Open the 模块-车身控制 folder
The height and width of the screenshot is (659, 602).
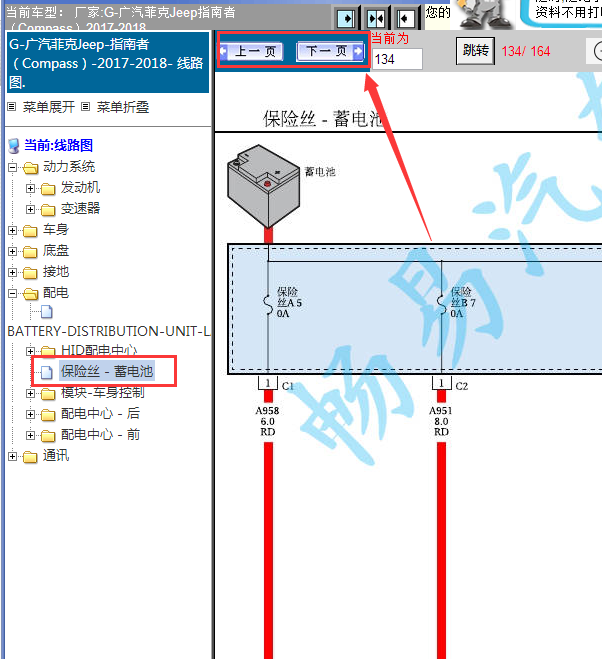(103, 393)
